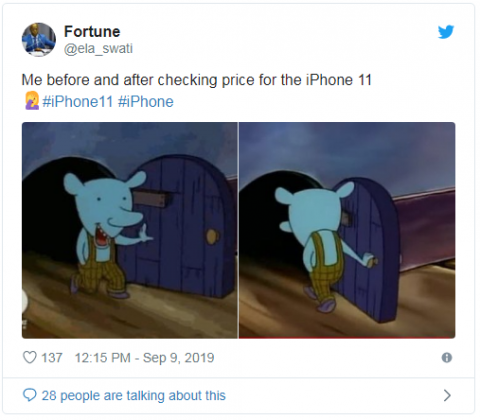480x420 pixels.
Task: Open the tweet info icon
Action: (447, 358)
